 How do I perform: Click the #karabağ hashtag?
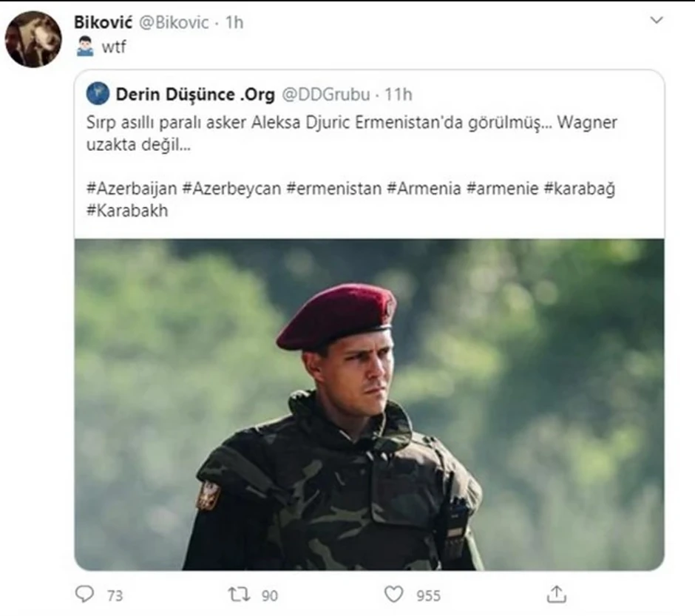coord(580,189)
